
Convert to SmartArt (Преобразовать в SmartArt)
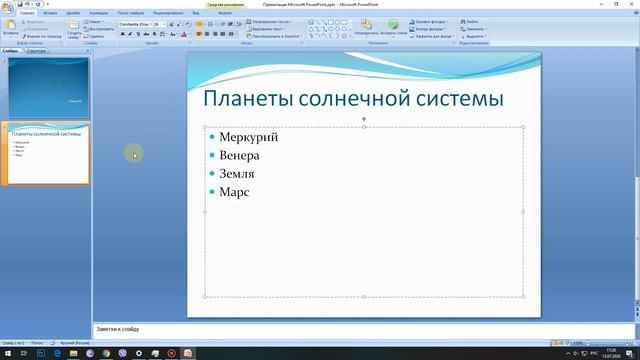tap(274, 36)
